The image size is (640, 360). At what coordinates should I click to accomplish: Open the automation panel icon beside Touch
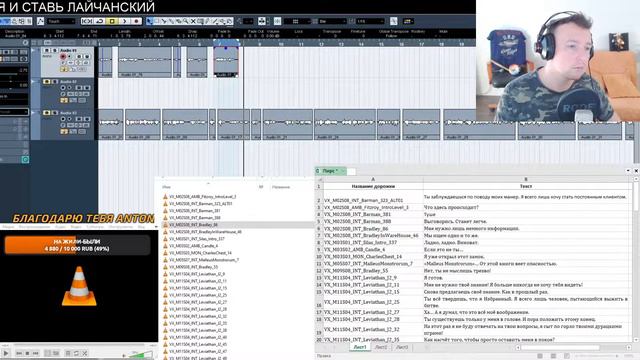tap(40, 21)
